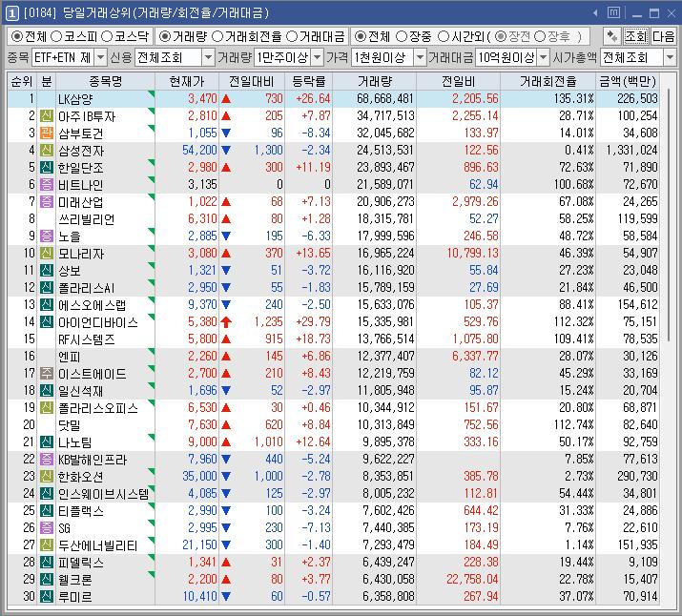
Task: Open the 시가총액 전체조회 dropdown
Action: coord(670,57)
